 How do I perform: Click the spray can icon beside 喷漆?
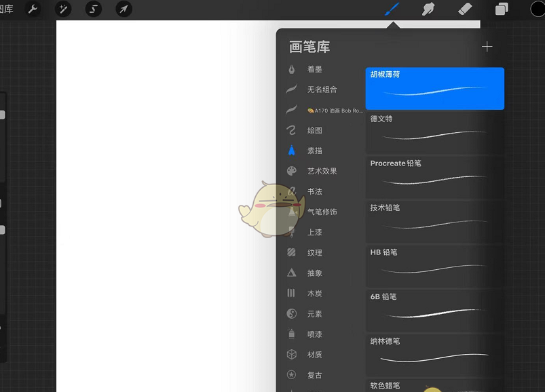pyautogui.click(x=291, y=334)
